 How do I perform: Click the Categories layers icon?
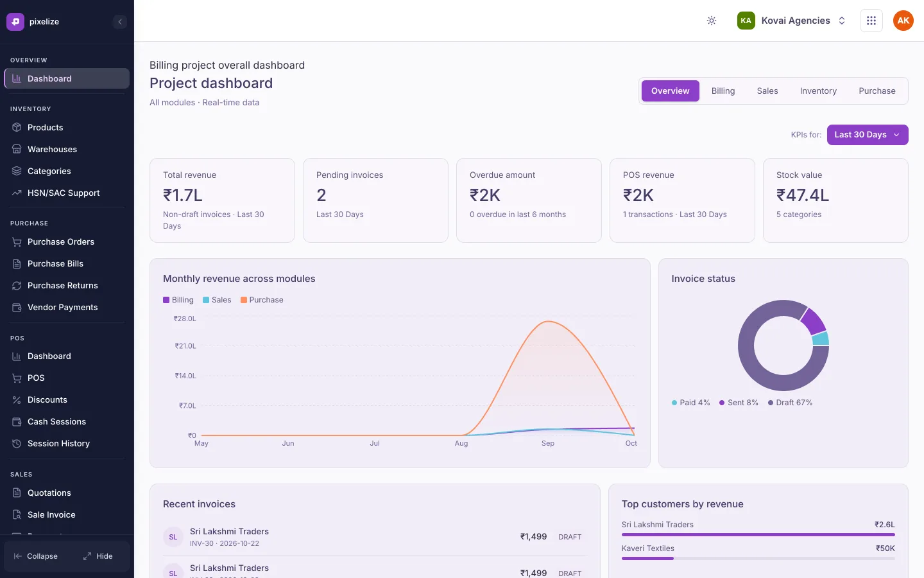pyautogui.click(x=17, y=171)
